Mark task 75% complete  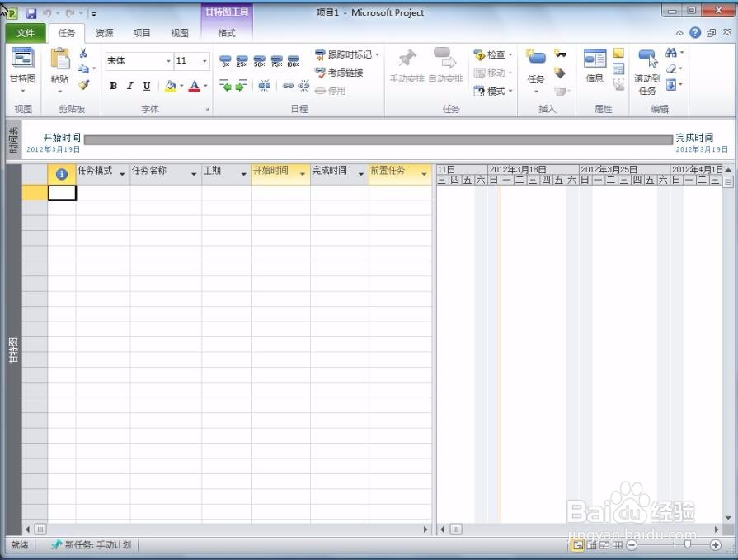[x=277, y=61]
